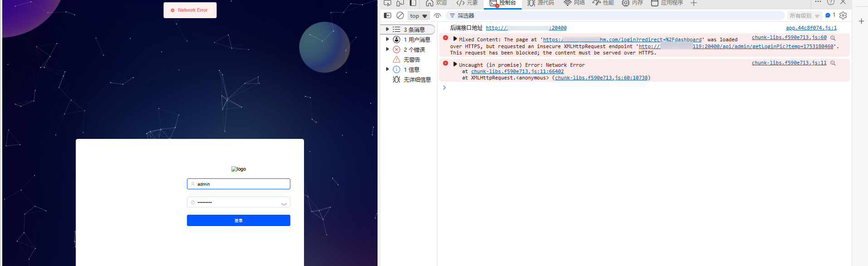Switch to the 网络 network tab
This screenshot has width=868, height=266.
pyautogui.click(x=574, y=3)
